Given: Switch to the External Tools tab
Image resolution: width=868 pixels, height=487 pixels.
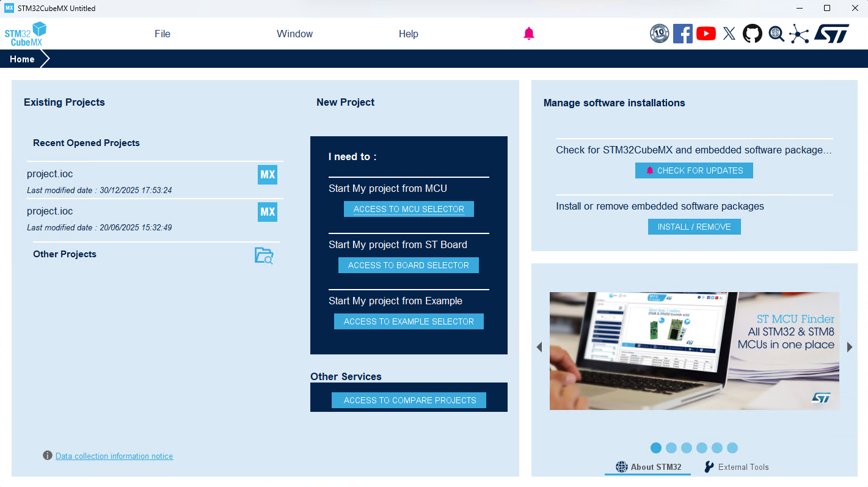Looking at the screenshot, I should coord(736,467).
